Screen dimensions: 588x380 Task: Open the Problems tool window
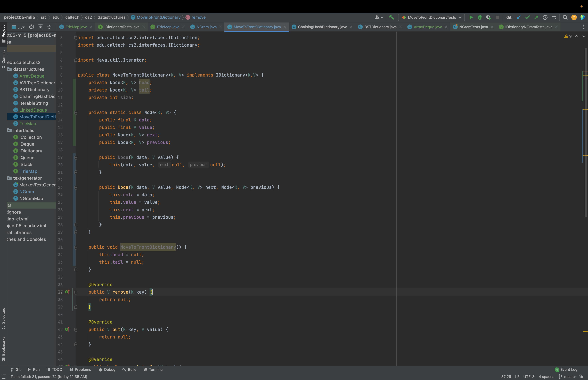(80, 369)
